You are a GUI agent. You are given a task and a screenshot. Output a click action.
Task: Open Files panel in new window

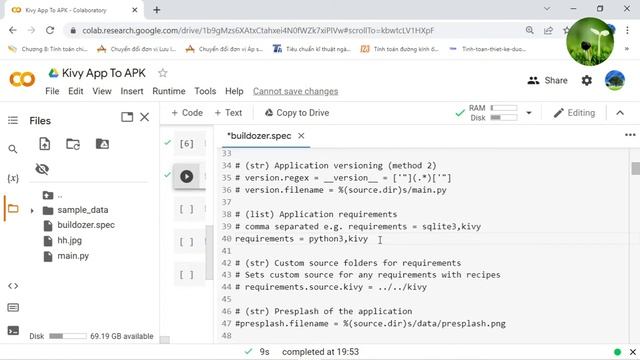pyautogui.click(x=127, y=117)
